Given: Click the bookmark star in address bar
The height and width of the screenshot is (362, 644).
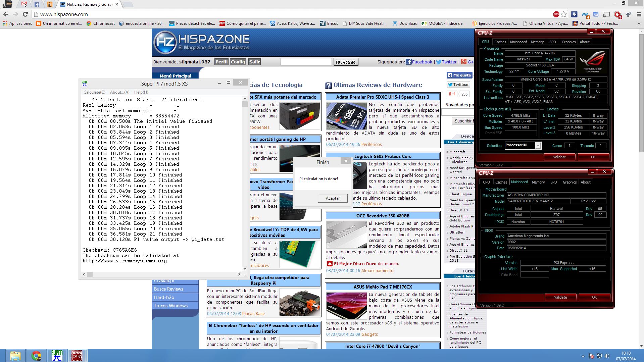Looking at the screenshot, I should click(564, 14).
